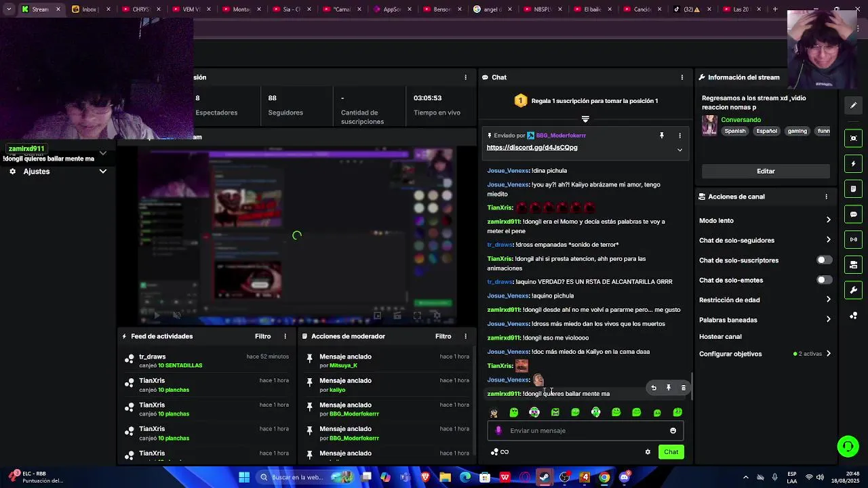Click the channel actions icon in right sidebar
This screenshot has height=488, width=868.
(x=853, y=264)
